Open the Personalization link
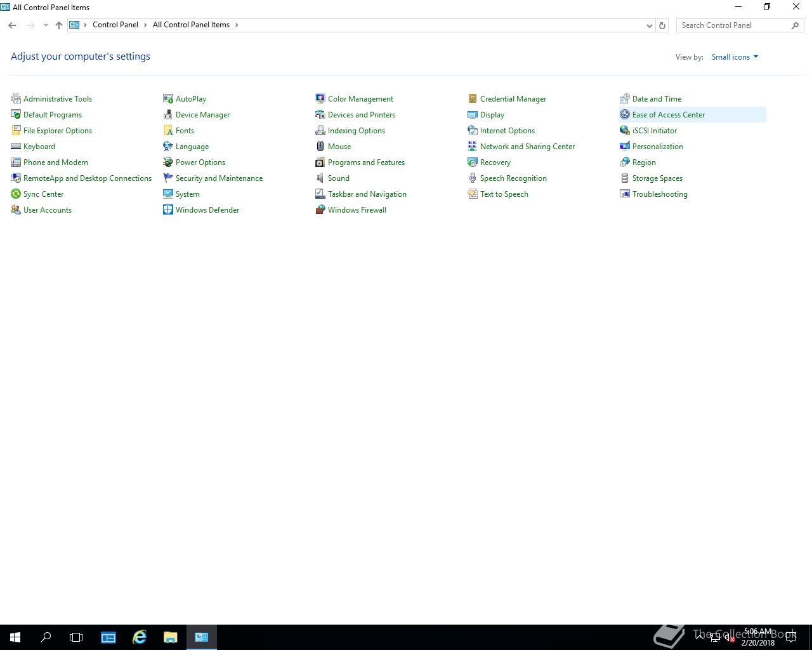This screenshot has width=812, height=650. 658,146
